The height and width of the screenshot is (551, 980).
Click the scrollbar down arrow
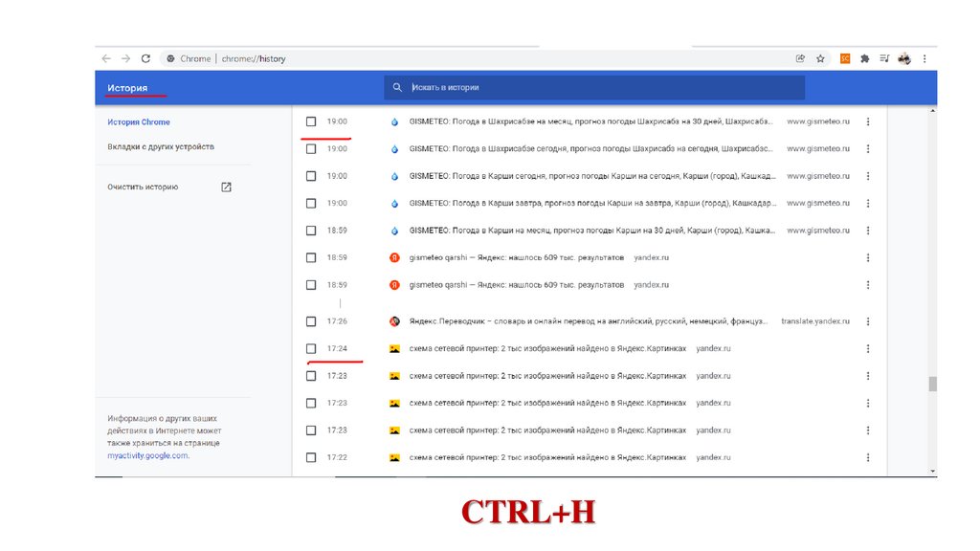pos(932,471)
